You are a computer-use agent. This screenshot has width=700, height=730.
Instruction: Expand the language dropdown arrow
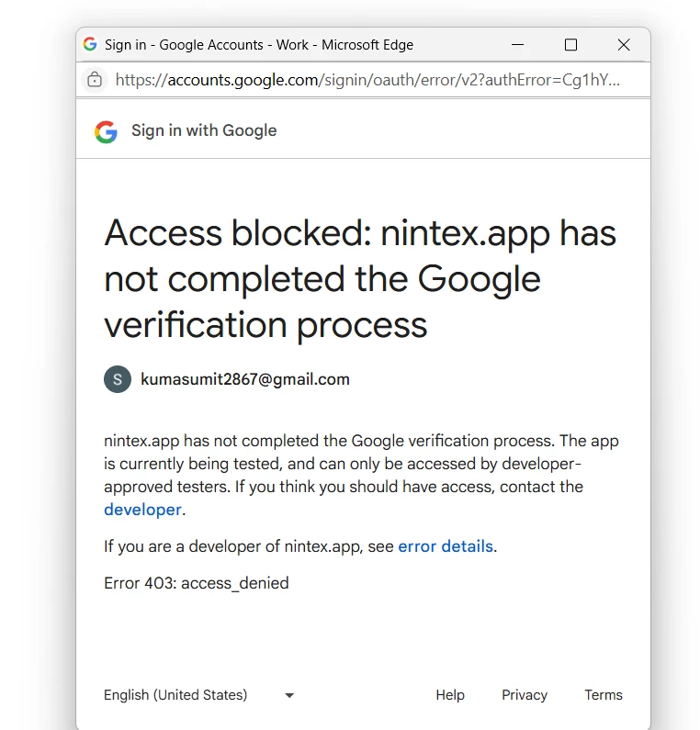point(289,695)
